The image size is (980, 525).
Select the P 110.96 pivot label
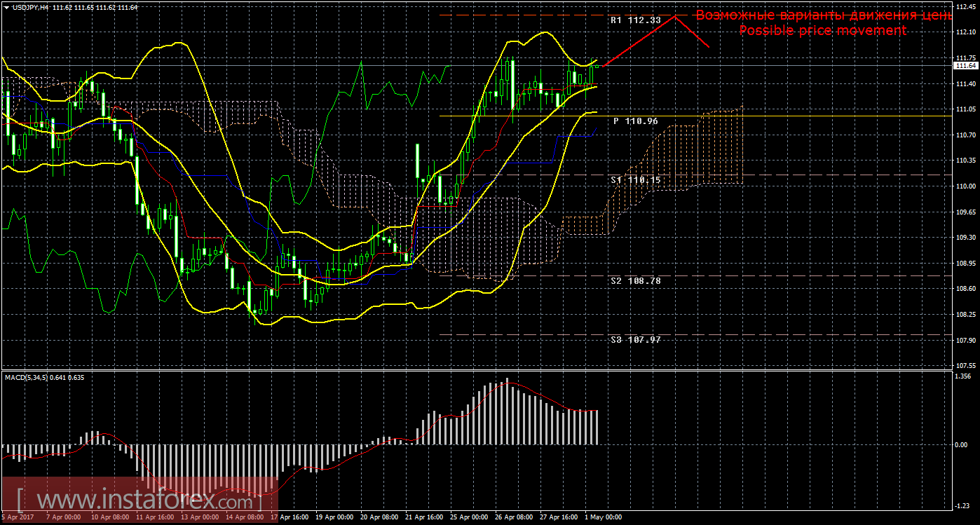(x=635, y=121)
